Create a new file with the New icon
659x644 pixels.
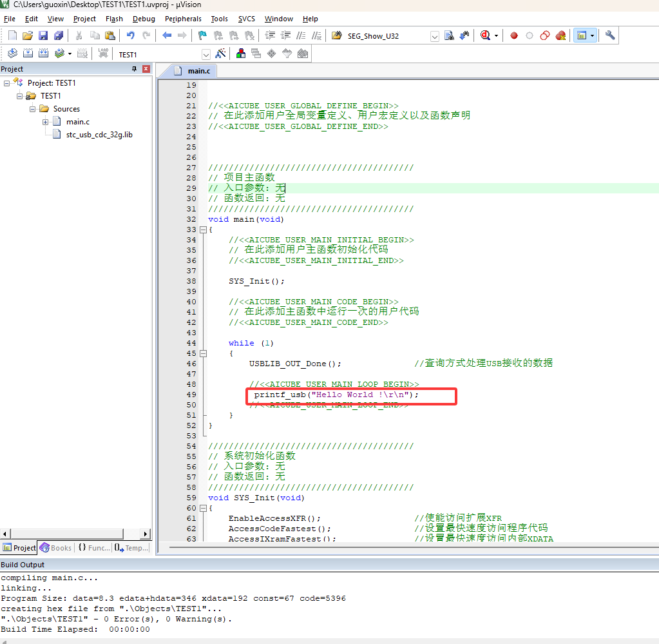(x=13, y=35)
